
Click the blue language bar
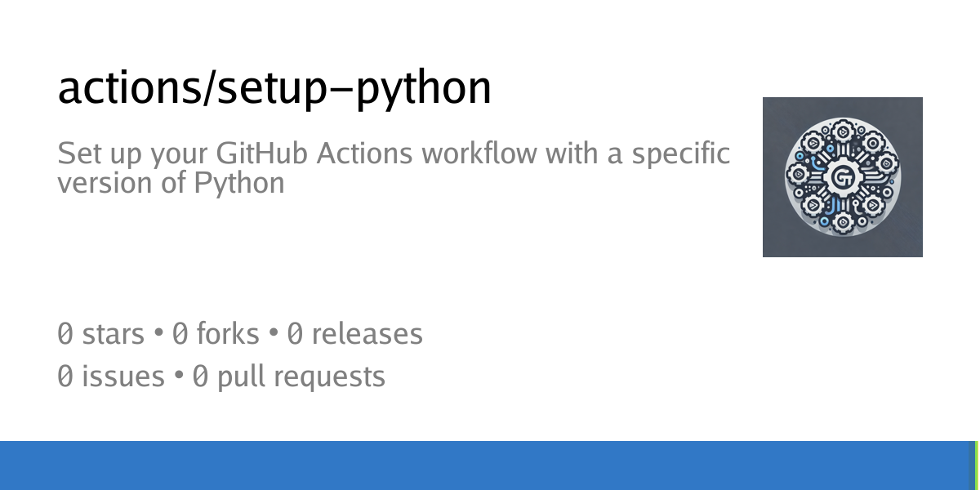coord(488,465)
